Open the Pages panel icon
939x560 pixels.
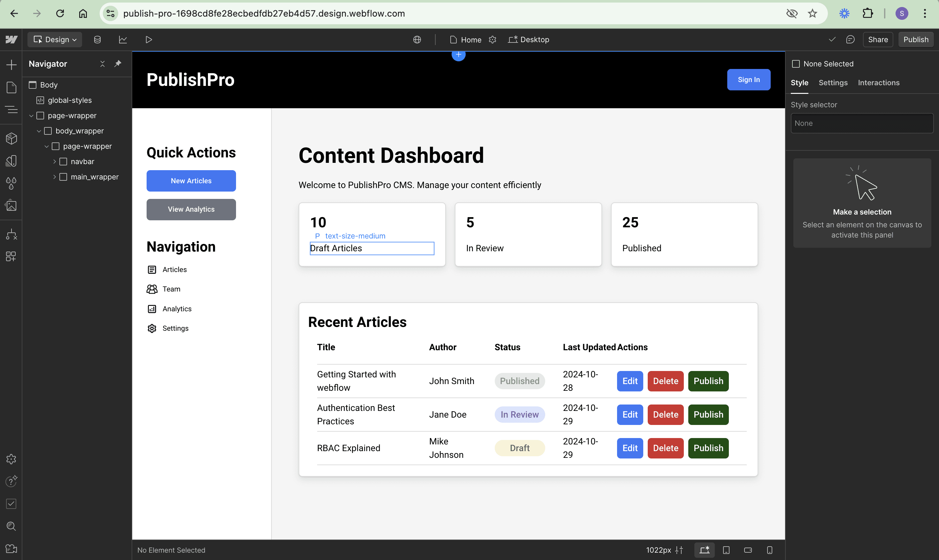click(11, 87)
